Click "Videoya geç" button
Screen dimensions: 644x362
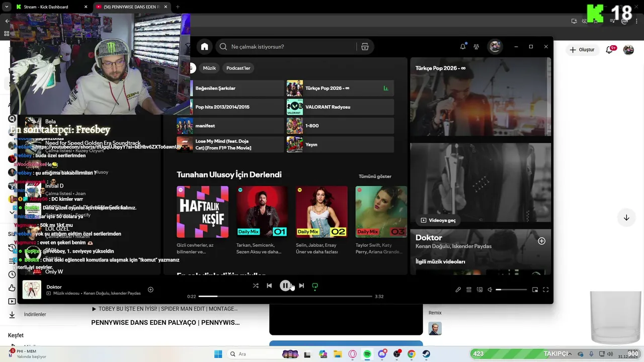[x=438, y=220]
